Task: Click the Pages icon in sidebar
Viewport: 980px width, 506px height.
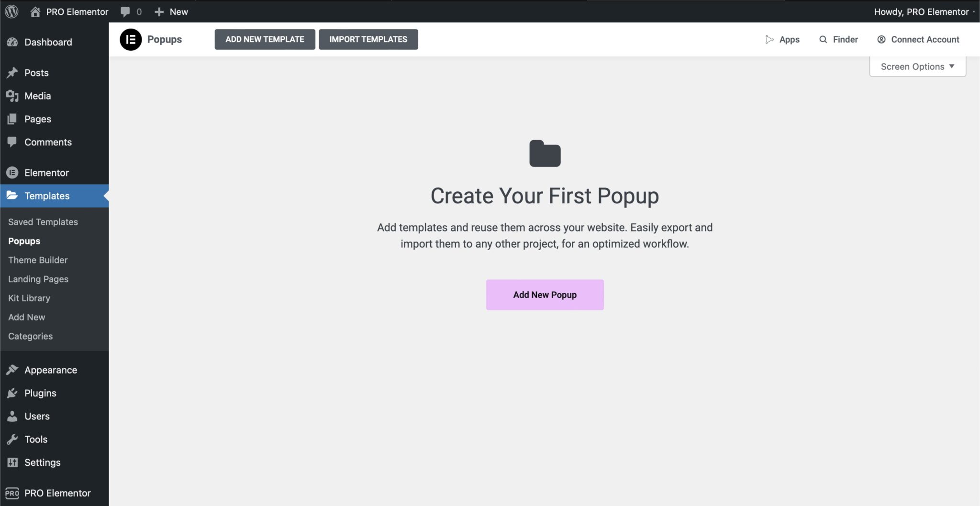Action: coord(12,119)
